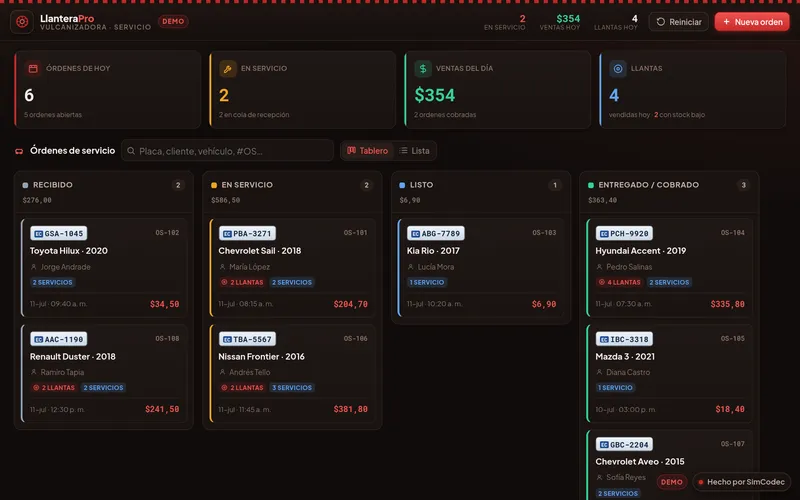This screenshot has height=500, width=800.
Task: Open the Chevrolet Aveo 2015 order card
Action: (x=669, y=465)
